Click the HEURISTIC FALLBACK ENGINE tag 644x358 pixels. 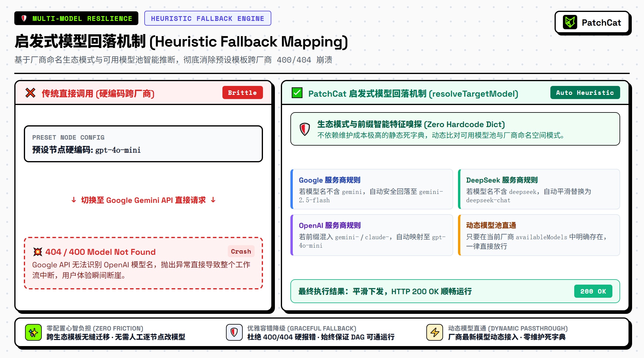tap(208, 18)
